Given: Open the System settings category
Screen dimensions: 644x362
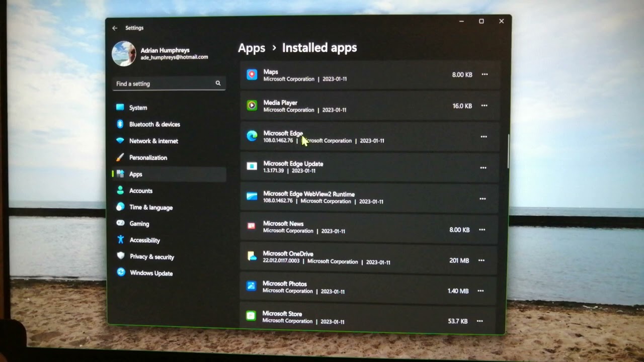Looking at the screenshot, I should [169, 108].
